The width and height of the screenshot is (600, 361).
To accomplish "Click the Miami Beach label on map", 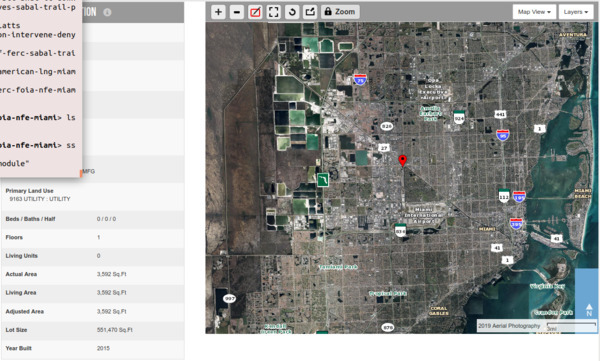I will click(x=583, y=193).
